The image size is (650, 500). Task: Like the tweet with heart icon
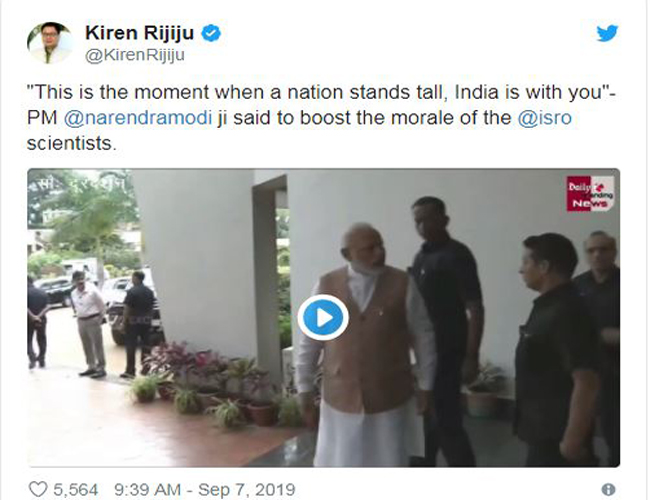pos(38,490)
